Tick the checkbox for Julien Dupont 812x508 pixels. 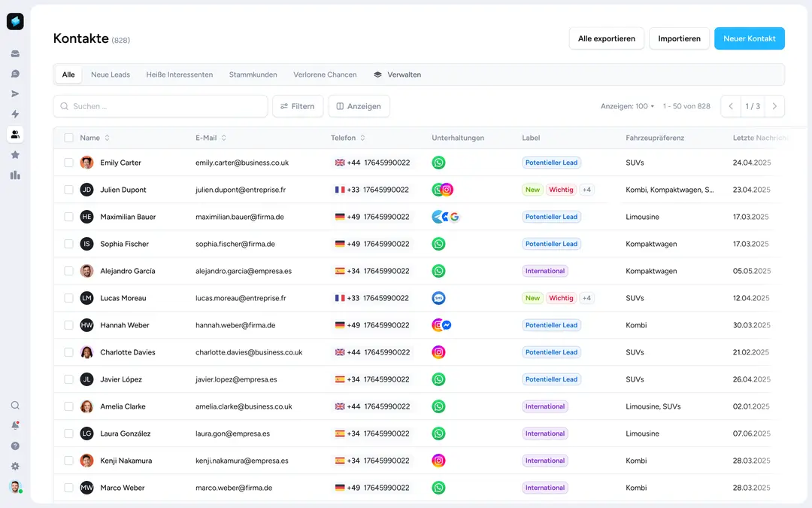[69, 190]
